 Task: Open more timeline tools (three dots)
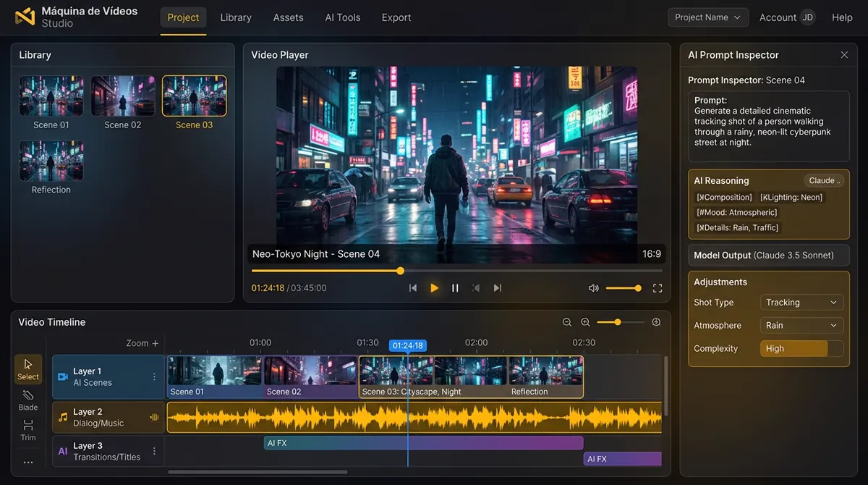[x=28, y=462]
